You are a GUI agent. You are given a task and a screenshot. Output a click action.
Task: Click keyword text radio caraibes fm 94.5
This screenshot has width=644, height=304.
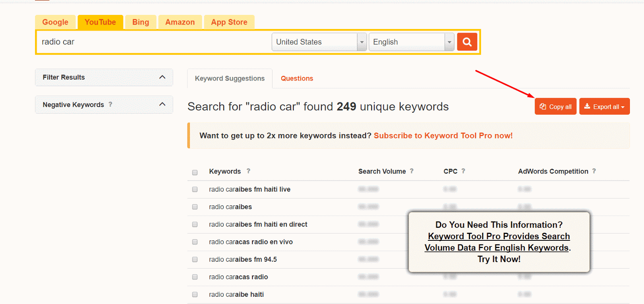tap(243, 260)
